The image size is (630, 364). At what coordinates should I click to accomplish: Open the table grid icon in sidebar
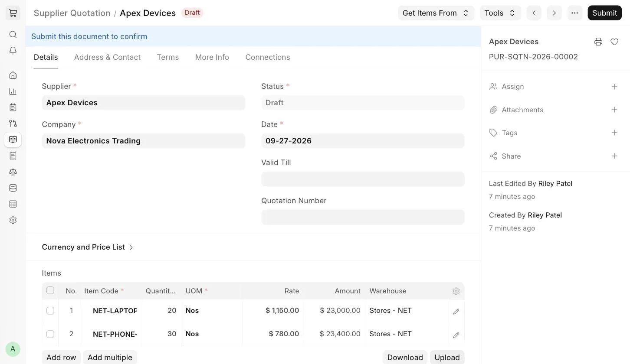pos(13,204)
